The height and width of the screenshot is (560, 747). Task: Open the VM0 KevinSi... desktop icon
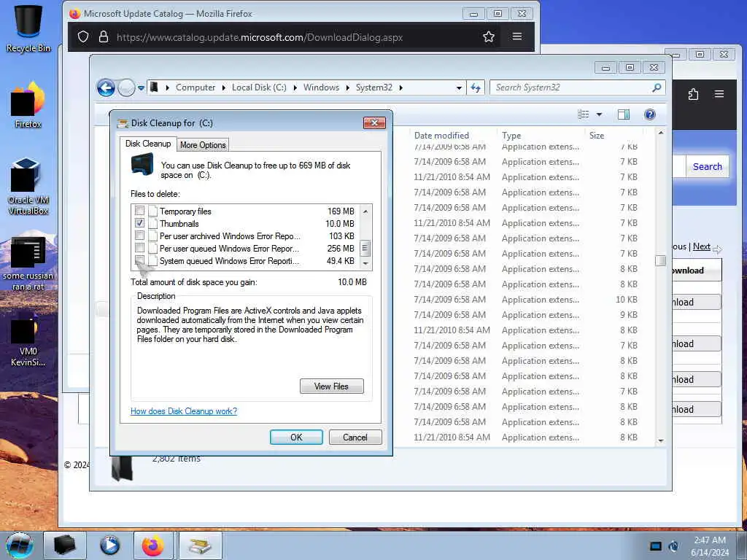[x=28, y=339]
